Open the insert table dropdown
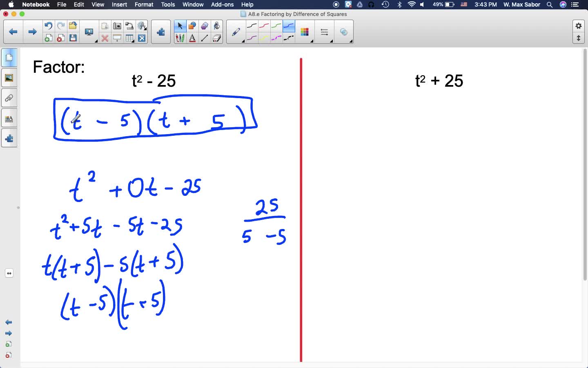The image size is (588, 368). [x=129, y=38]
